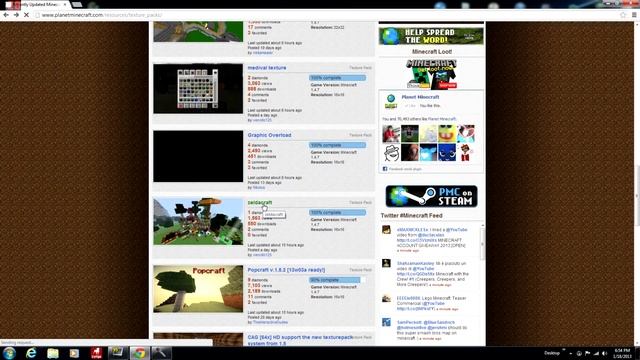The image size is (640, 360).
Task: Click the Twitter #Minecraft Feed heading
Action: (411, 216)
